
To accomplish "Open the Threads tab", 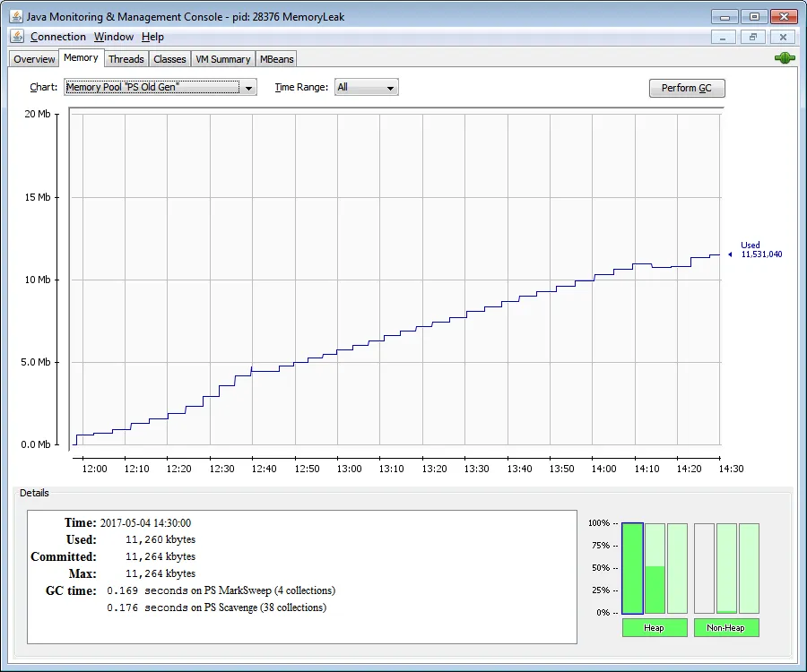I will [126, 58].
